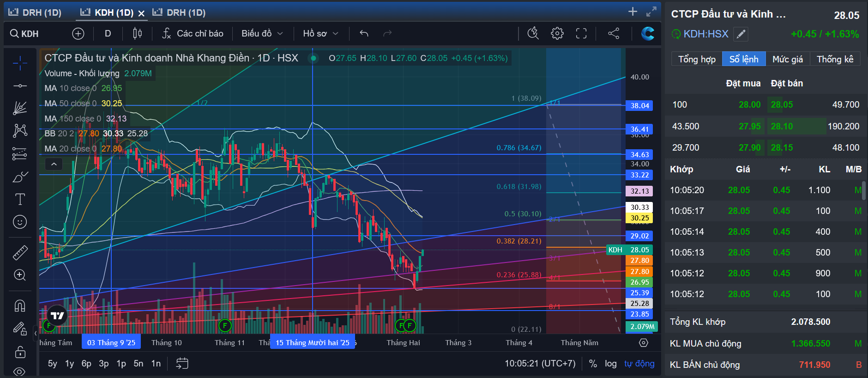Activate the ruler measure tool
The width and height of the screenshot is (868, 378).
[20, 253]
